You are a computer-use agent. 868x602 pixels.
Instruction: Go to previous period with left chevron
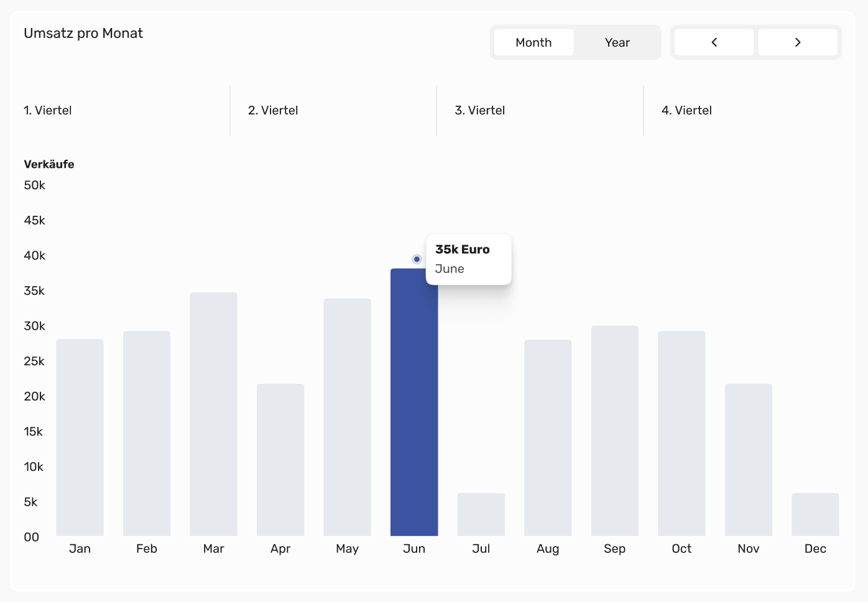pos(714,42)
